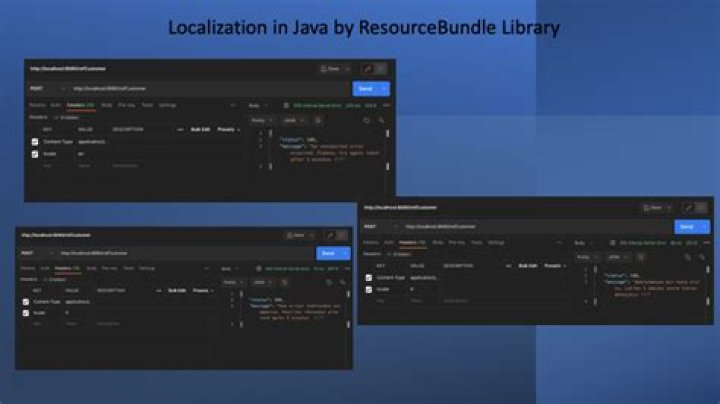Click copy response icon in top window
This screenshot has height=404, width=720.
click(366, 120)
